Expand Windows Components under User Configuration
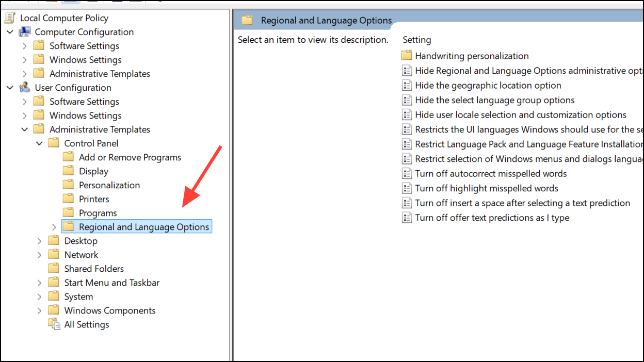The image size is (644, 362). [x=39, y=310]
